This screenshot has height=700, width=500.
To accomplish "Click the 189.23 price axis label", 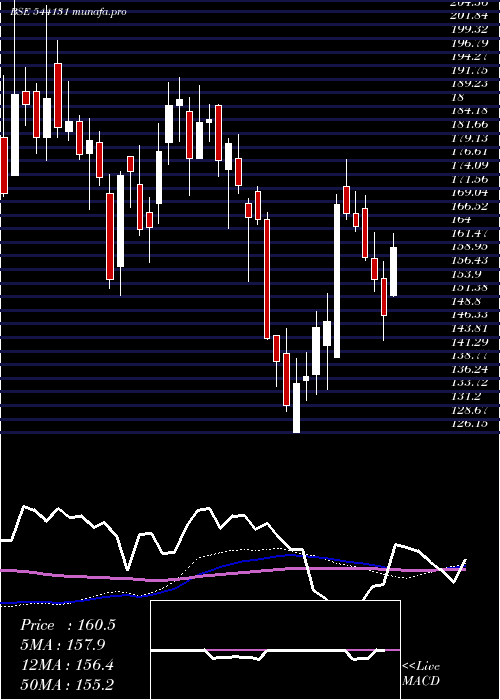I will 470,84.
